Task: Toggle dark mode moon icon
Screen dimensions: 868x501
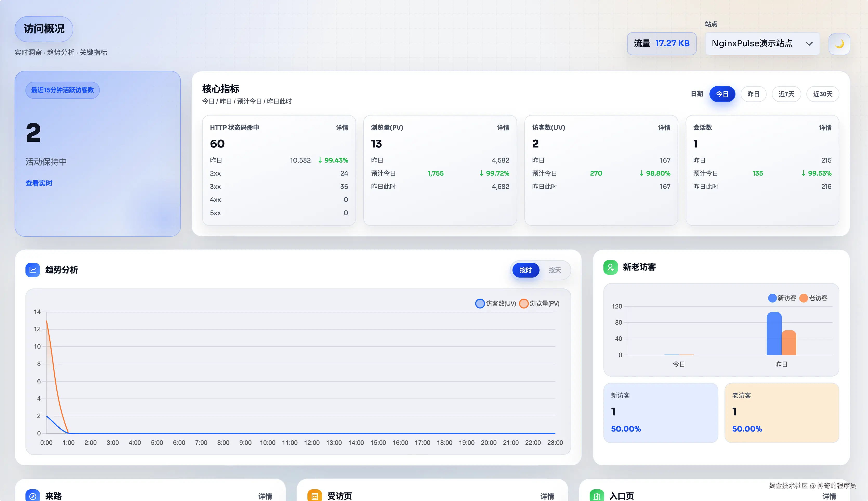Action: (839, 44)
